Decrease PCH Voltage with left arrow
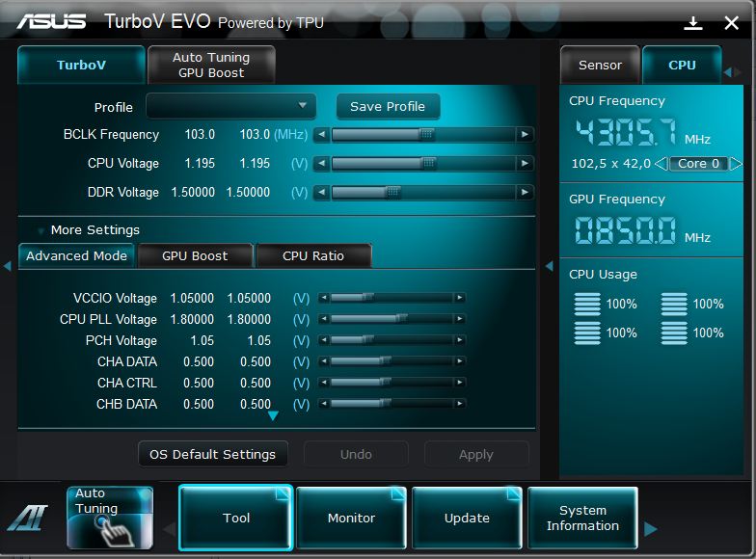 pyautogui.click(x=324, y=339)
